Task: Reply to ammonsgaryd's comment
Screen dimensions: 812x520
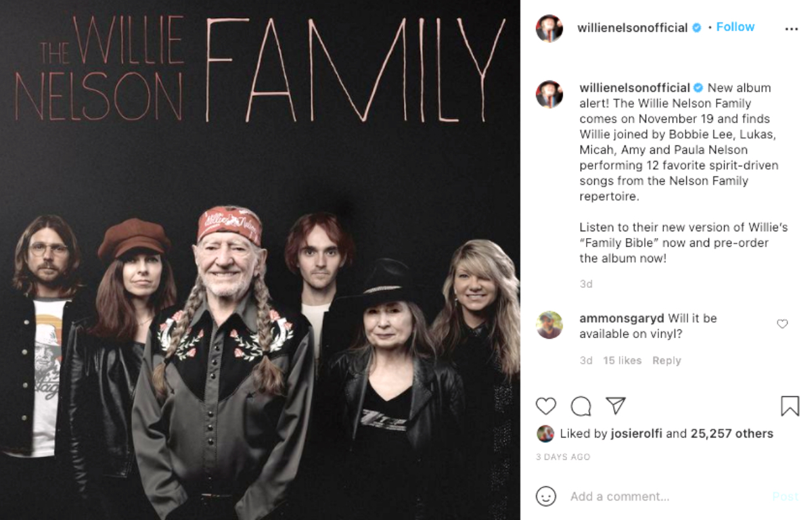Action: click(x=667, y=360)
